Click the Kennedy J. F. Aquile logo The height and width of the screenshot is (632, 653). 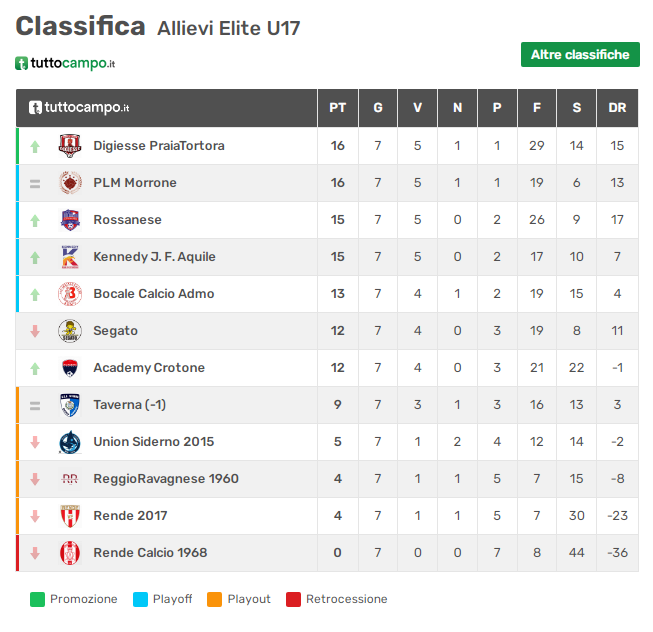(70, 257)
